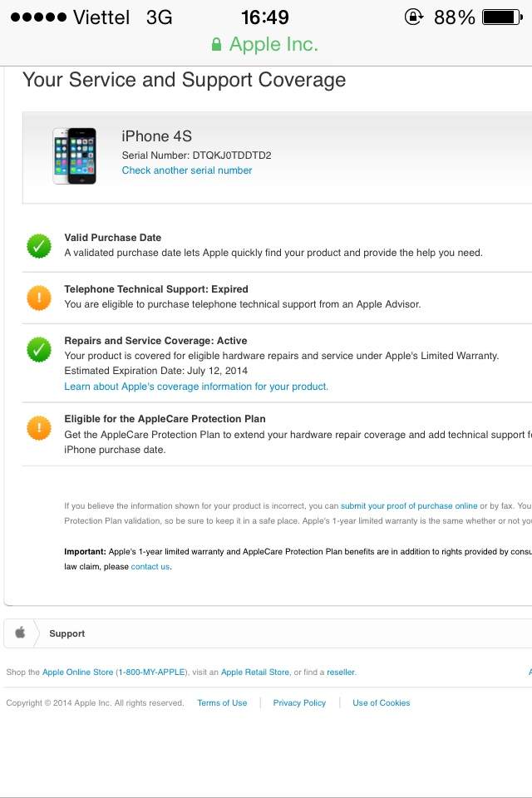
Task: Tap the Copyright 2014 Apple Inc. text
Action: (x=95, y=703)
